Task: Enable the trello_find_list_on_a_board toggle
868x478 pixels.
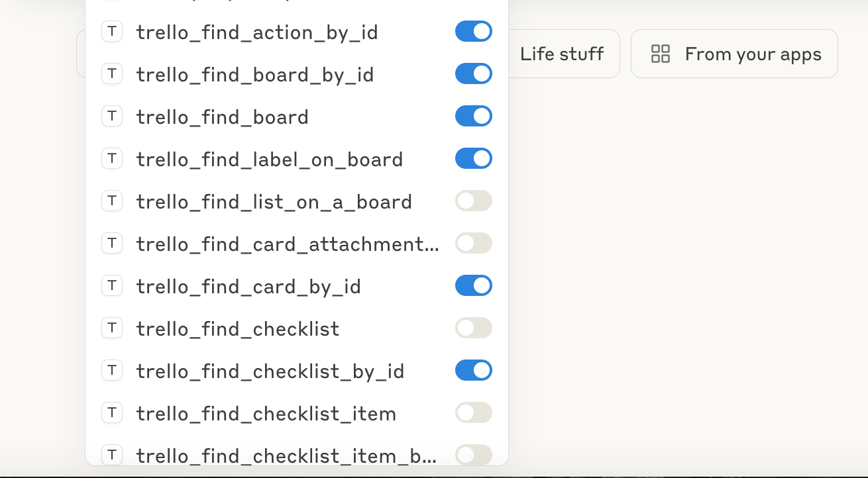Action: pos(474,201)
